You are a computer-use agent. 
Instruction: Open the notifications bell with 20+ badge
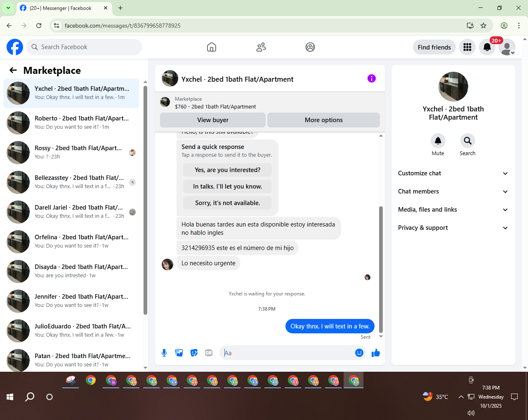487,47
